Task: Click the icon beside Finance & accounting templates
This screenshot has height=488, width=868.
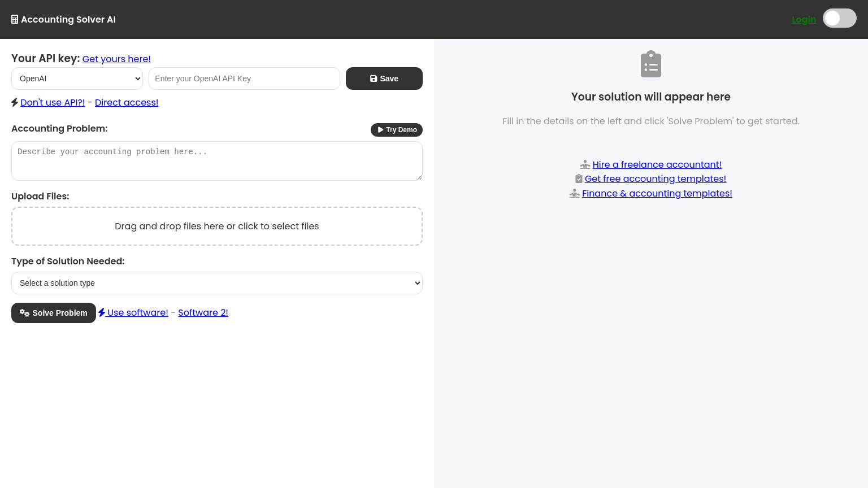Action: click(575, 193)
